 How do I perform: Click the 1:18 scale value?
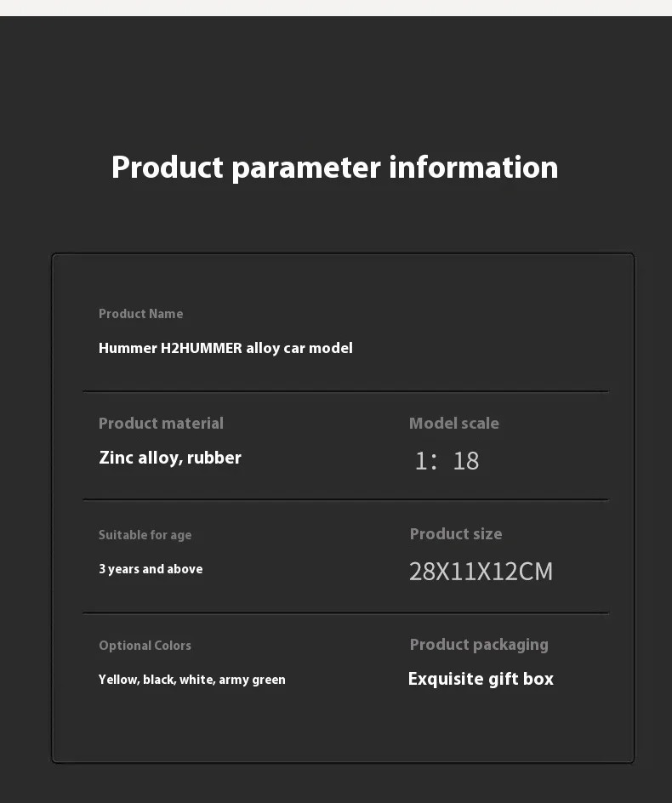(x=447, y=460)
